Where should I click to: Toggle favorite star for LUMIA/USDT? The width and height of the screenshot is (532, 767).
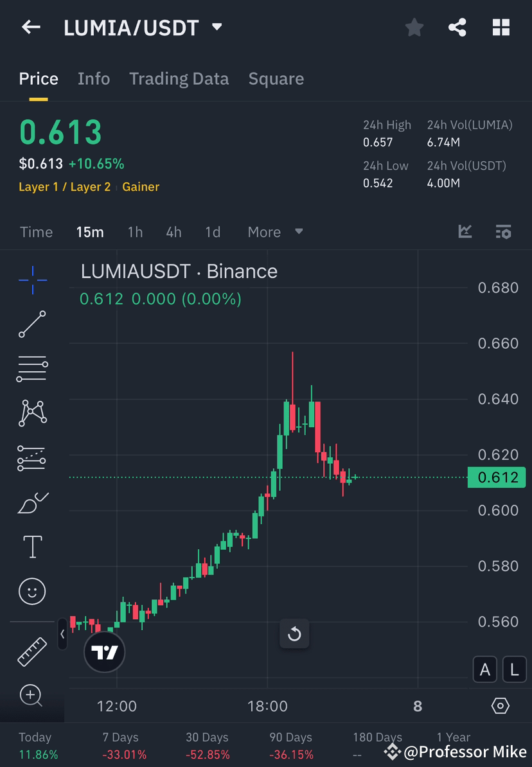pos(414,27)
